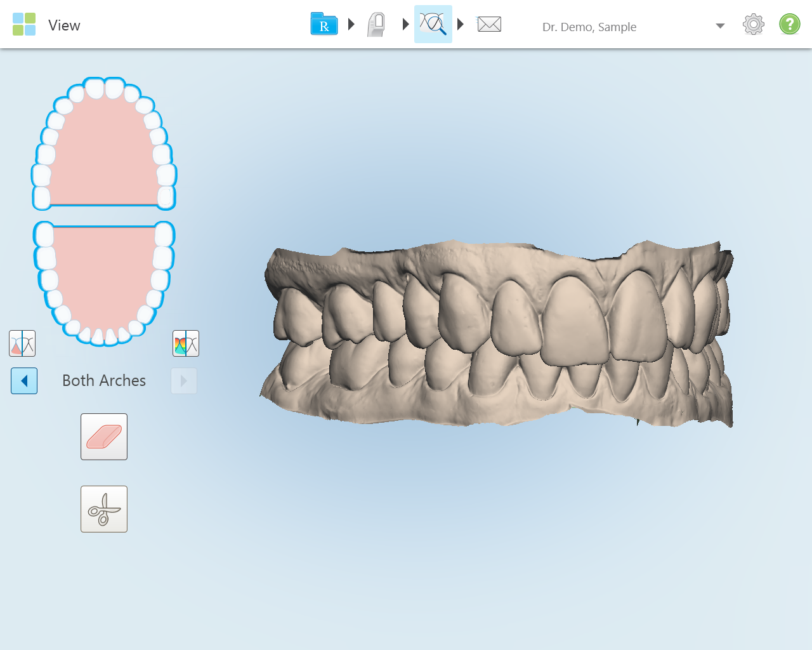Click the previous arch view arrow
Viewport: 812px width, 650px height.
coord(24,381)
